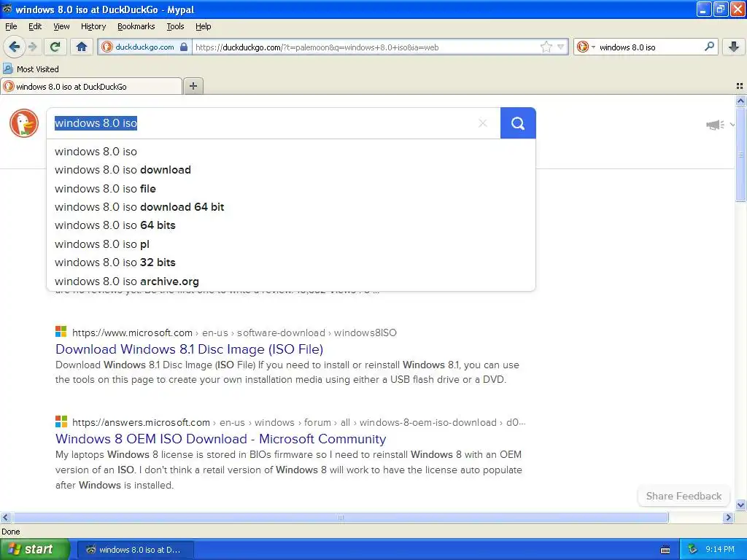The image size is (747, 560).
Task: Click the Mypal taskbar button
Action: click(x=135, y=550)
